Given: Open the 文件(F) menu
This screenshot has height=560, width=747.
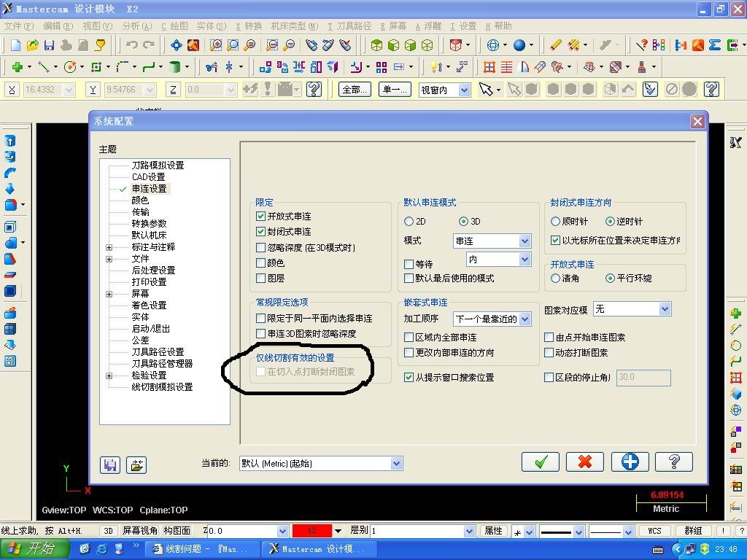Looking at the screenshot, I should 18,26.
